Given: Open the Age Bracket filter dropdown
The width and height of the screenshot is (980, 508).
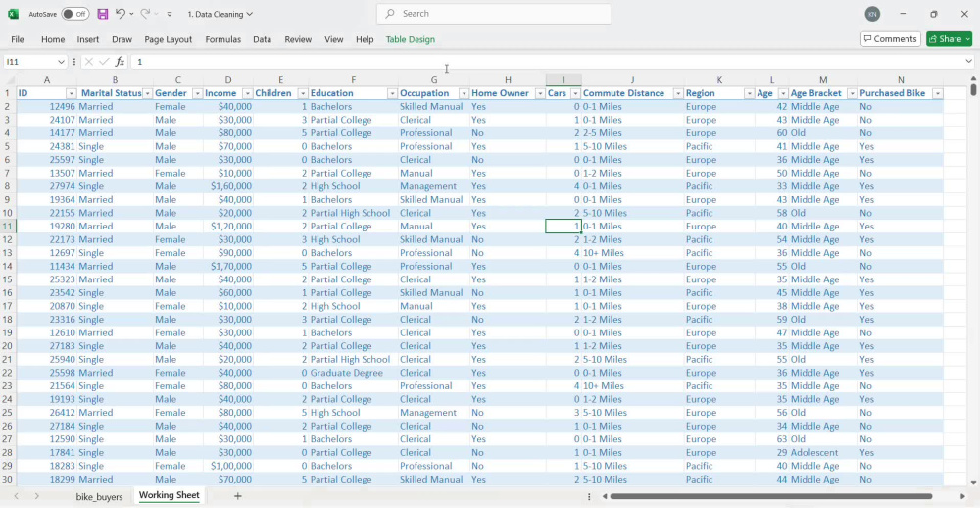Looking at the screenshot, I should 852,93.
